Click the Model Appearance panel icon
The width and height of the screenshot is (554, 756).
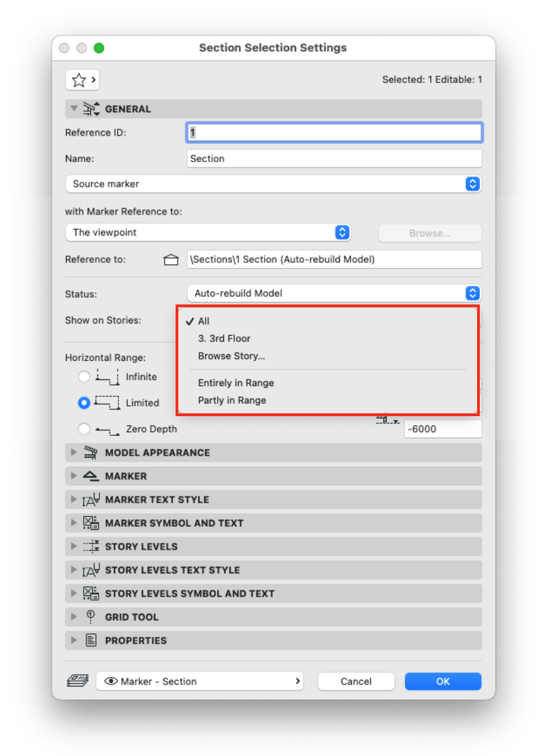(91, 452)
